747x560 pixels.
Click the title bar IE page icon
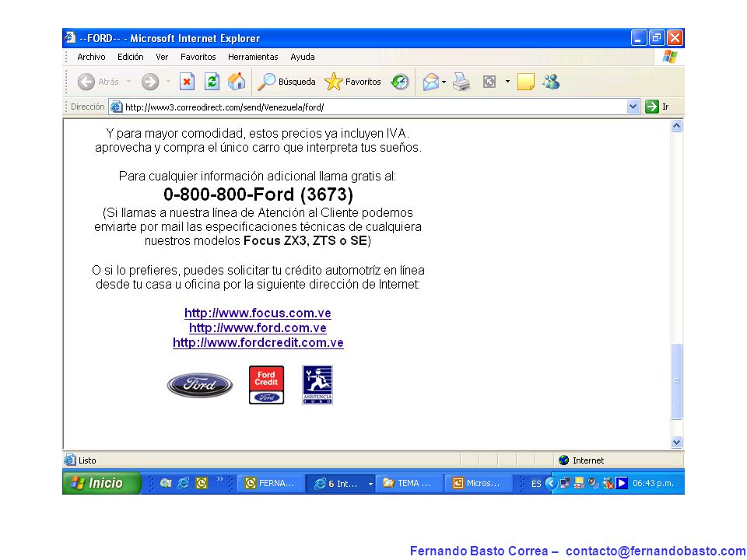tap(71, 37)
